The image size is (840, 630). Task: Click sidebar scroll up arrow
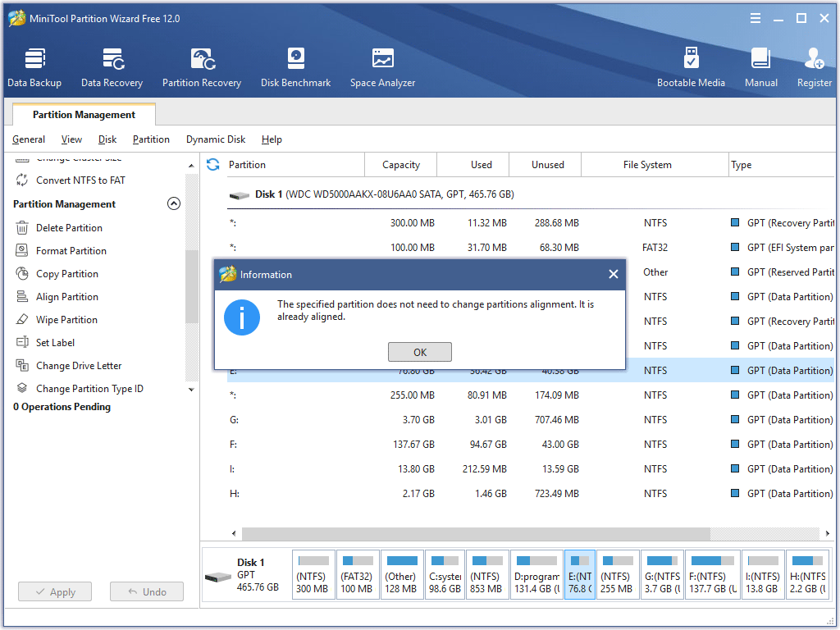tap(191, 166)
